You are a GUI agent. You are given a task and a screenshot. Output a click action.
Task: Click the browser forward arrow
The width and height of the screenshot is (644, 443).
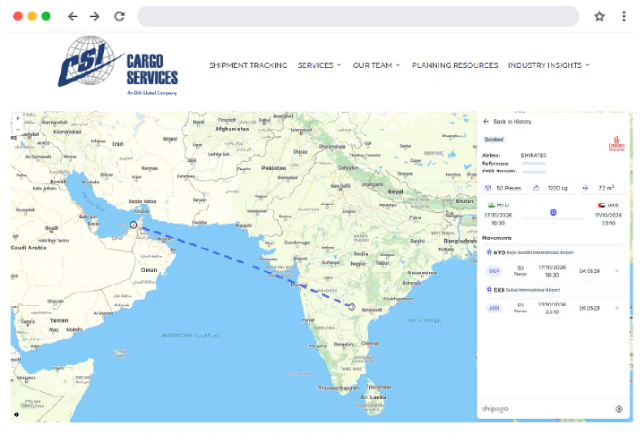pyautogui.click(x=95, y=16)
